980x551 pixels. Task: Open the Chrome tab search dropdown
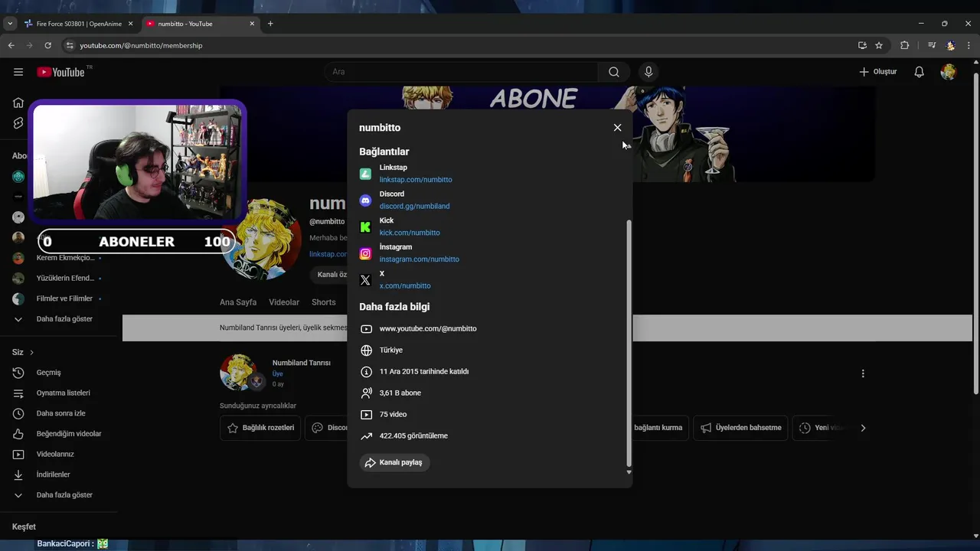click(10, 24)
